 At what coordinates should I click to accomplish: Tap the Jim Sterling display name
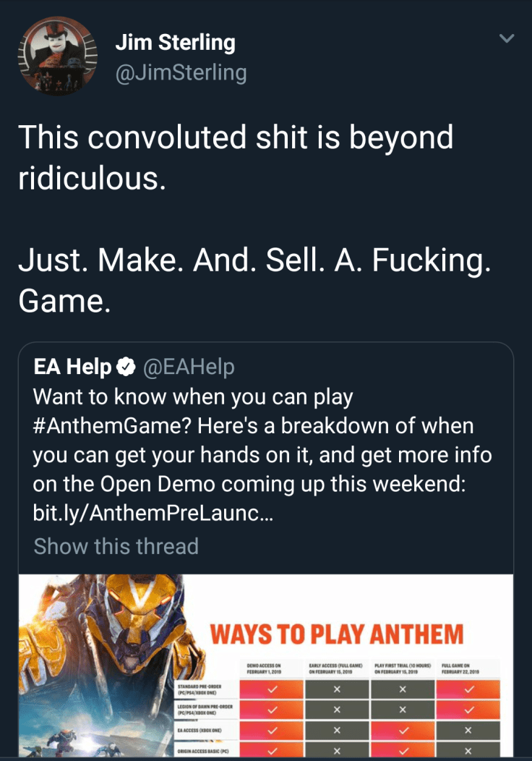point(175,43)
